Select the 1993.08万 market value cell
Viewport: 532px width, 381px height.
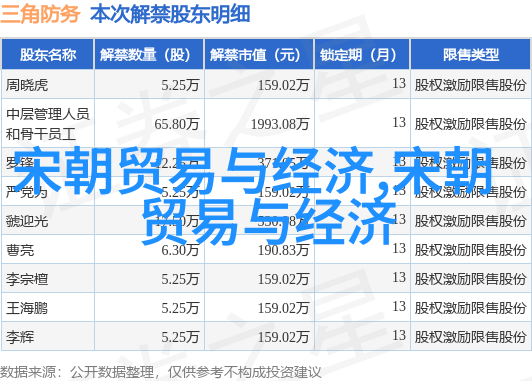[x=259, y=123]
